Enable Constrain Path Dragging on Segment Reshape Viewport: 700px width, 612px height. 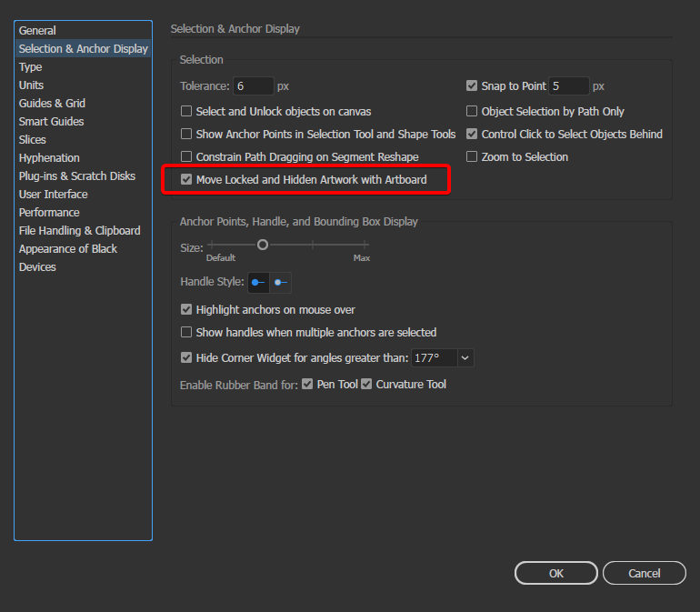coord(186,156)
